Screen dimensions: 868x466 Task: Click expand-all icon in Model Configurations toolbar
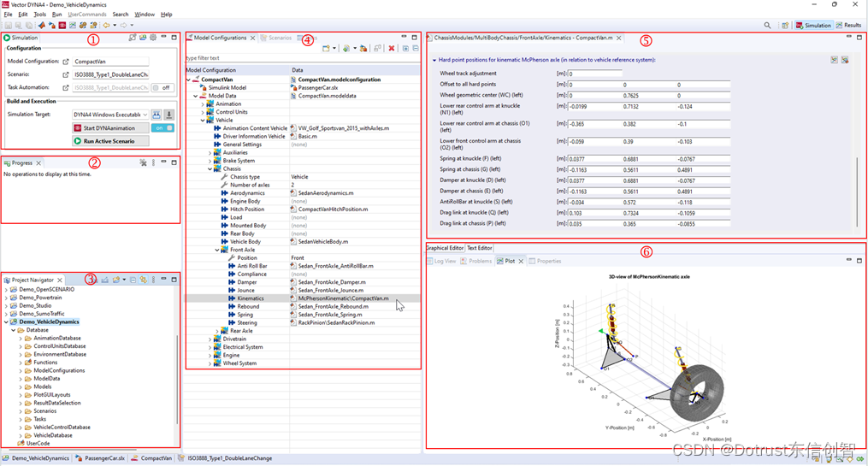point(405,48)
